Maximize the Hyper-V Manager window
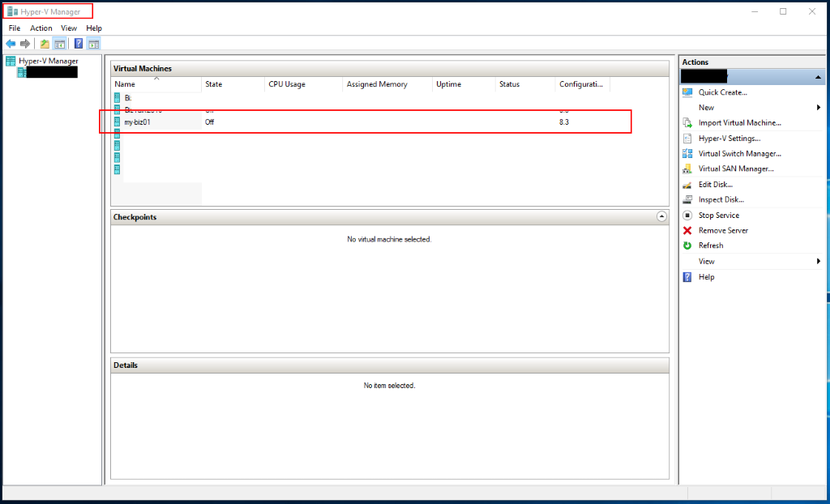Image resolution: width=830 pixels, height=504 pixels. (x=783, y=11)
